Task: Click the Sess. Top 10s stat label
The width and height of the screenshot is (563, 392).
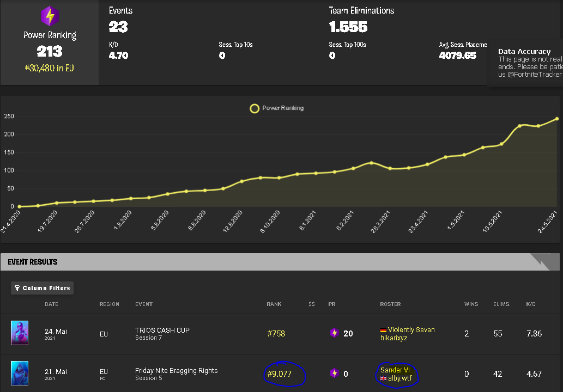Action: click(235, 45)
